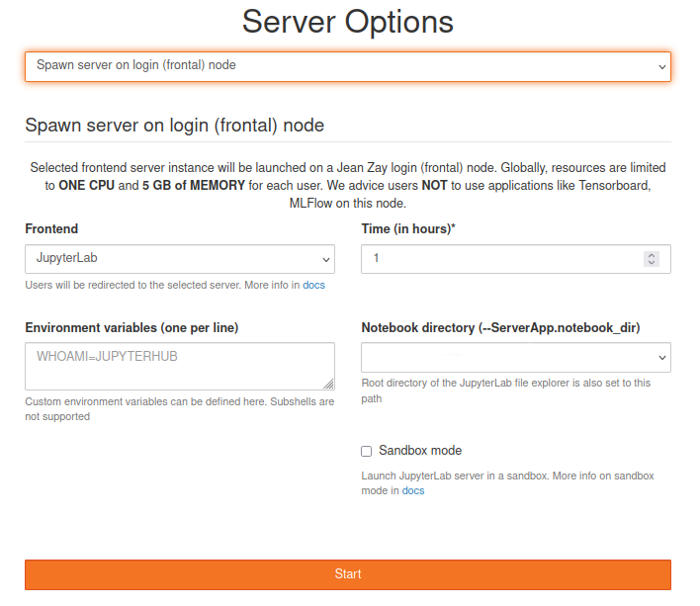700x606 pixels.
Task: Click the Start button
Action: click(x=347, y=574)
